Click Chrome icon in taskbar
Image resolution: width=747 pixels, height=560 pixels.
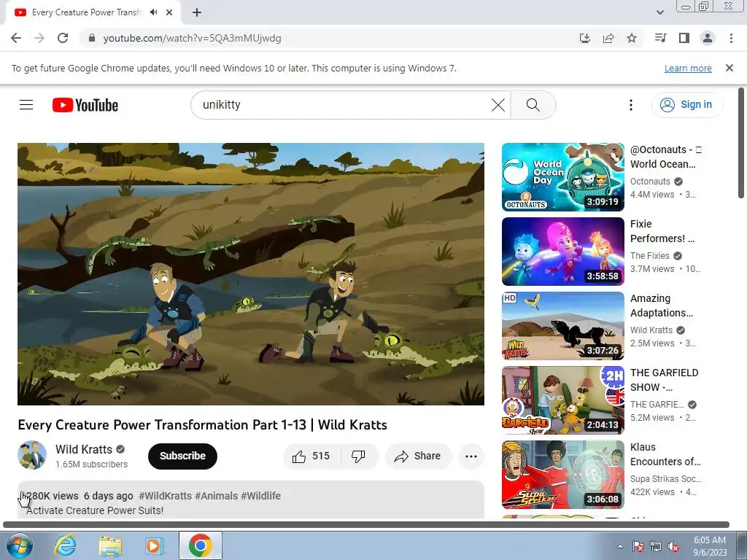[x=200, y=545]
